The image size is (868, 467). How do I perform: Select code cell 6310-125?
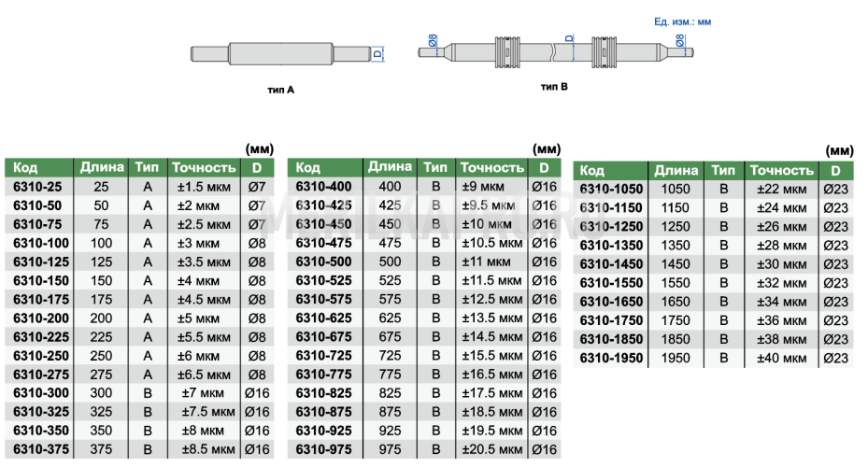38,262
